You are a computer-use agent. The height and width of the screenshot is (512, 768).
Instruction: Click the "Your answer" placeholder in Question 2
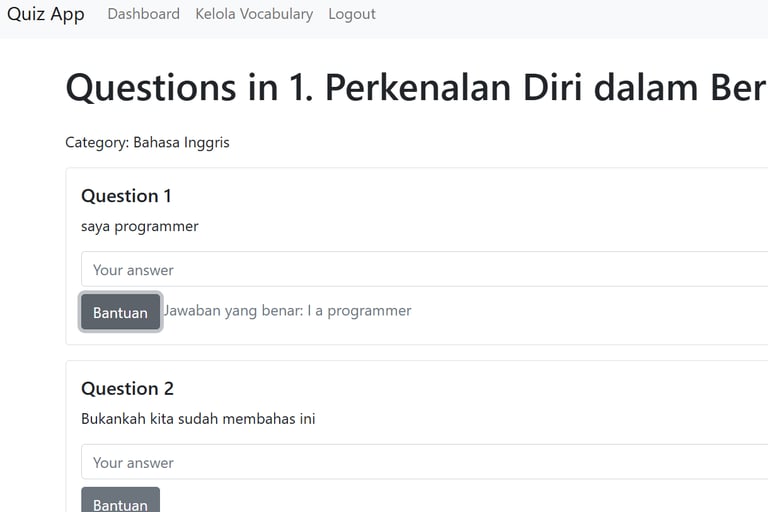[x=133, y=463]
